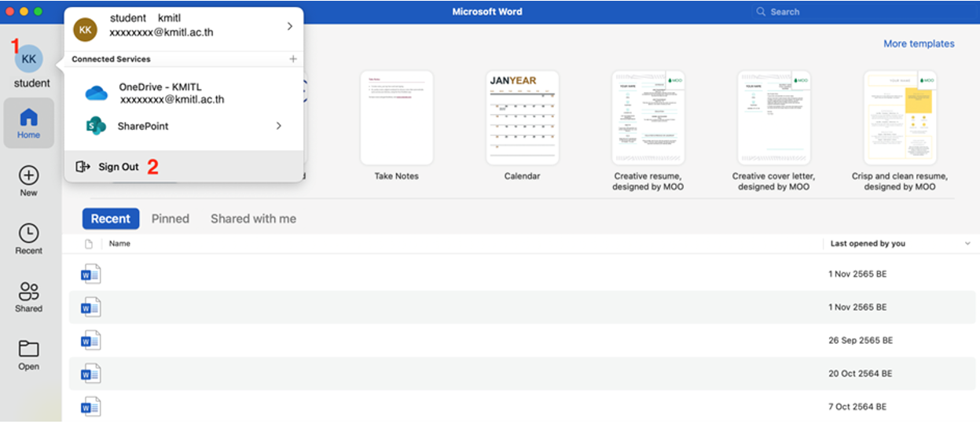
Task: Expand the student kmitl account chevron
Action: pos(289,26)
